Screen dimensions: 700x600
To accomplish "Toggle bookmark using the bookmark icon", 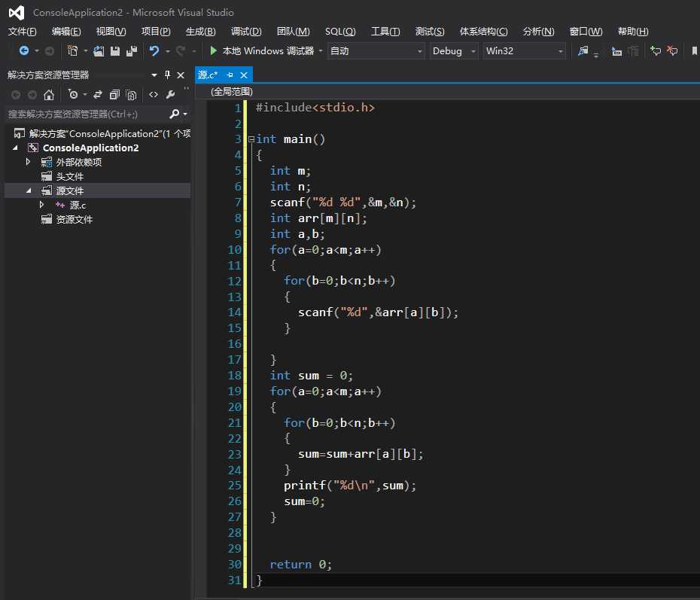I will pos(694,51).
